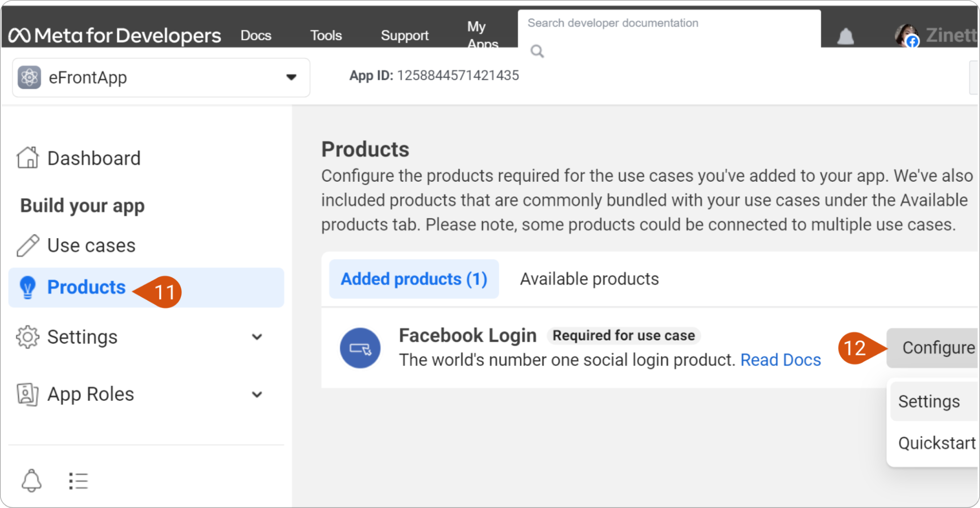
Task: Select Quickstart from Configure menu
Action: pyautogui.click(x=936, y=443)
